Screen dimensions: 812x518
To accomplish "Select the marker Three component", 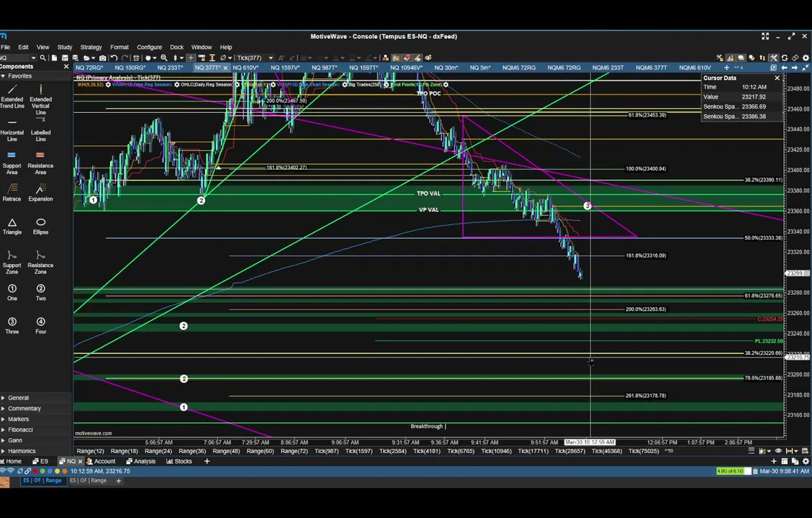I will tap(12, 325).
